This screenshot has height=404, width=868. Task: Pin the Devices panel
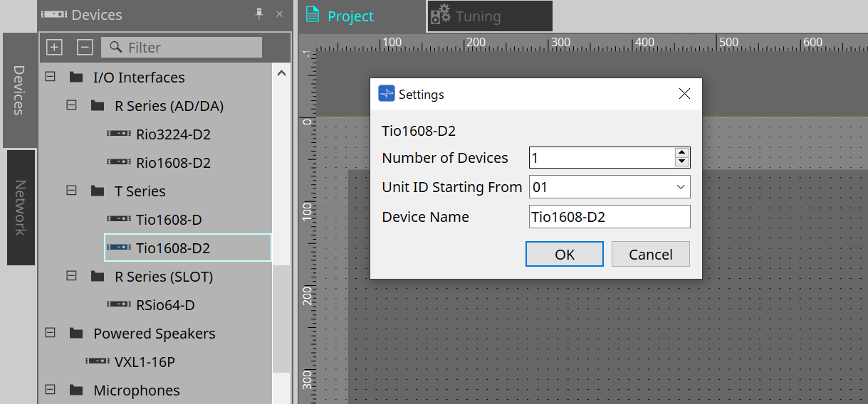point(260,14)
